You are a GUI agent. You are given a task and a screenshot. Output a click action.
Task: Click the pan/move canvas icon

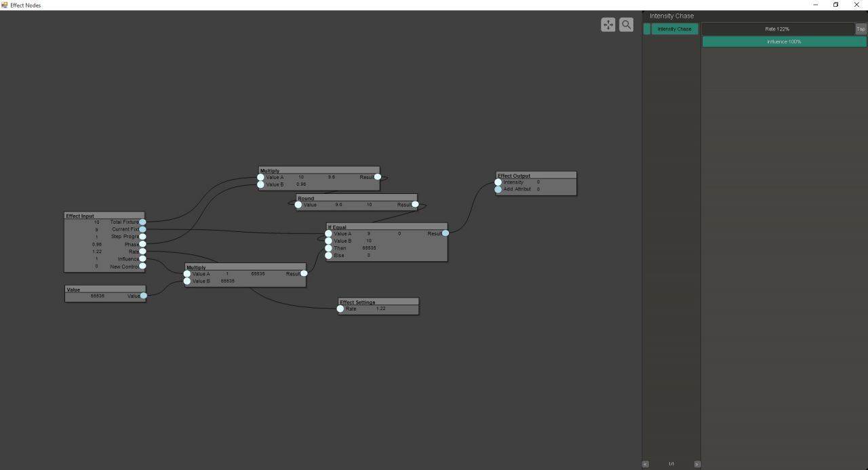point(608,25)
